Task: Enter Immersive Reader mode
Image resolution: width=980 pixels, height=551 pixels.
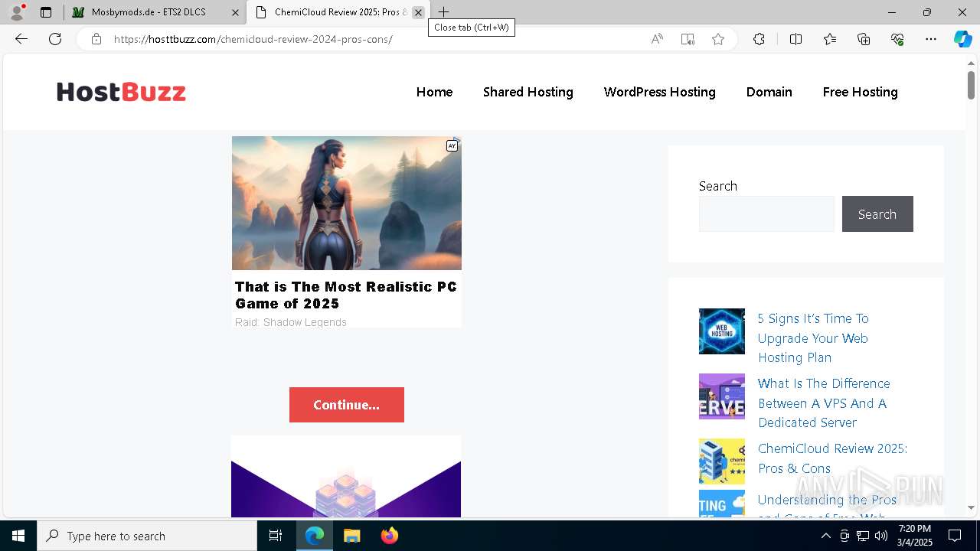Action: (x=688, y=39)
